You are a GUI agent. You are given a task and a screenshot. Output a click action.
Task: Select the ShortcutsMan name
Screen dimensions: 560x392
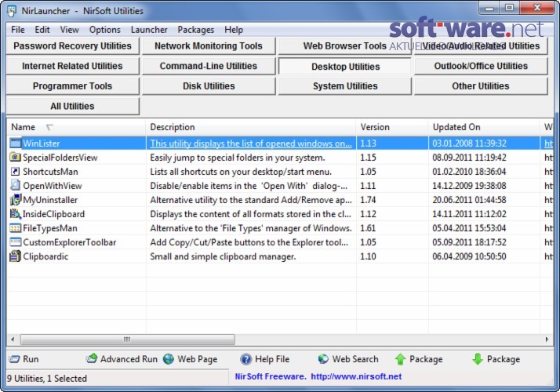(50, 172)
